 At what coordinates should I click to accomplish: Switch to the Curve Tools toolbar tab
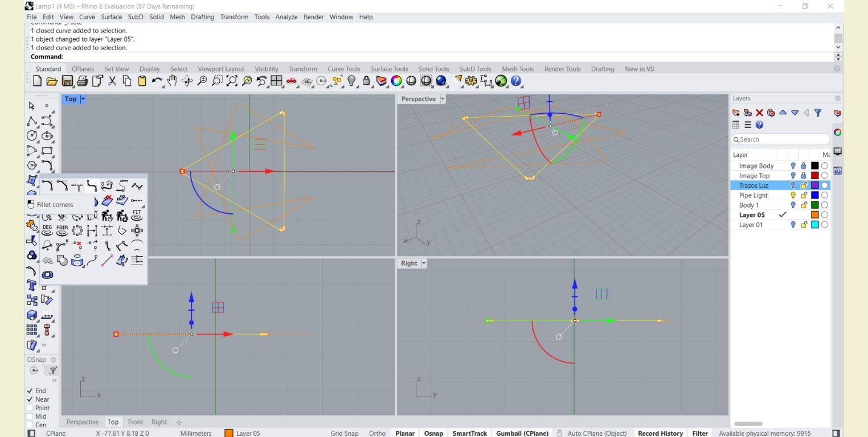click(x=344, y=69)
